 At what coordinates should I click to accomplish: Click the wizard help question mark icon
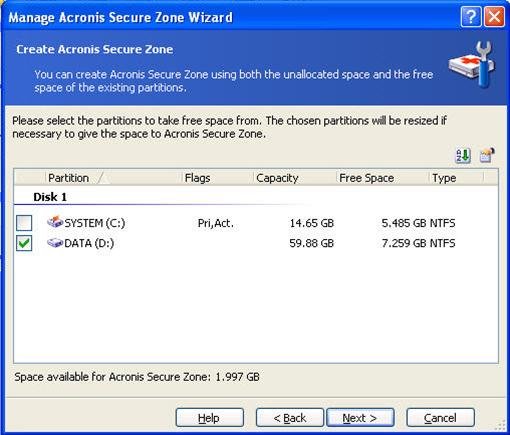[x=471, y=17]
